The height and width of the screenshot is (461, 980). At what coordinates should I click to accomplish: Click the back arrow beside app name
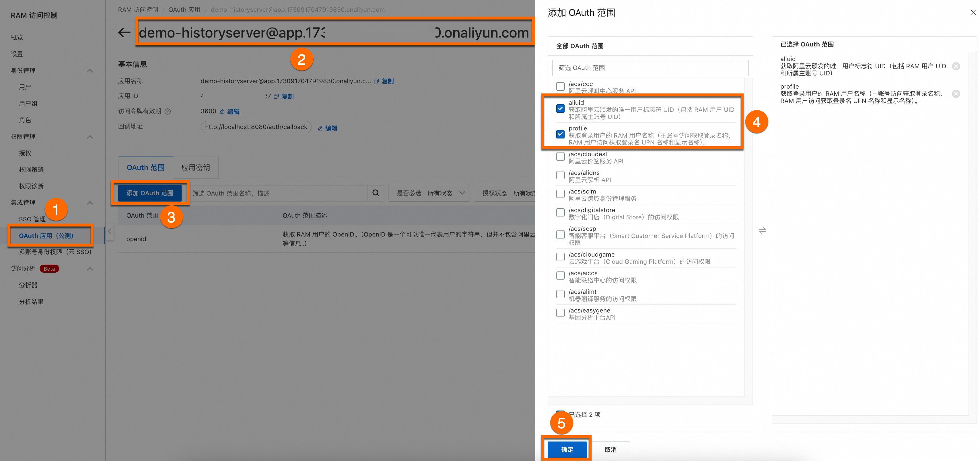click(124, 33)
